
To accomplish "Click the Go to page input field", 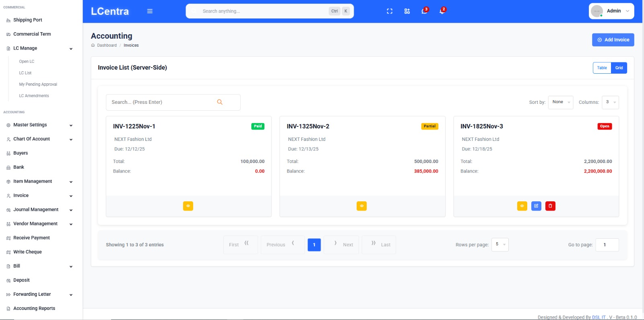I will (607, 245).
